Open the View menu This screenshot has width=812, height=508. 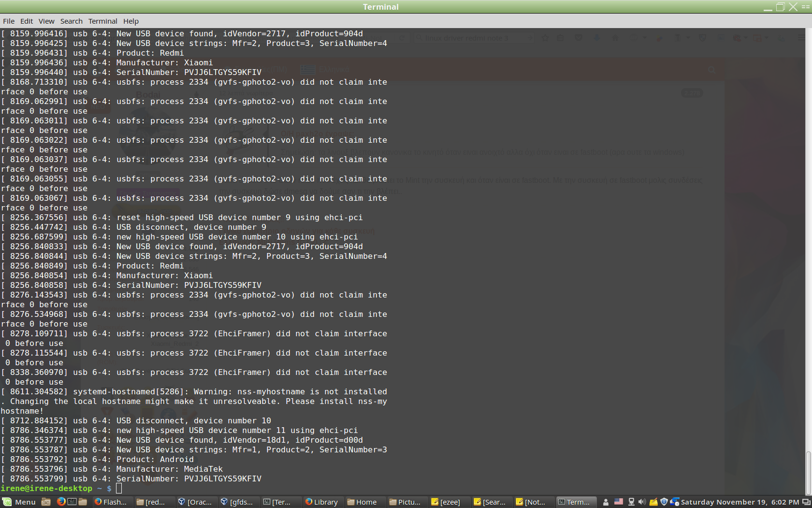(46, 21)
